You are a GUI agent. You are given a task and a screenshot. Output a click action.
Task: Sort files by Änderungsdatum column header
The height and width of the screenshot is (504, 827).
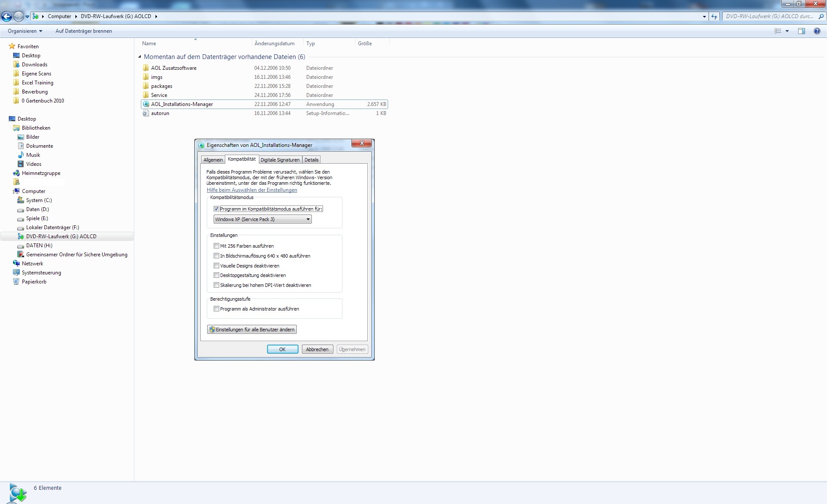[274, 44]
